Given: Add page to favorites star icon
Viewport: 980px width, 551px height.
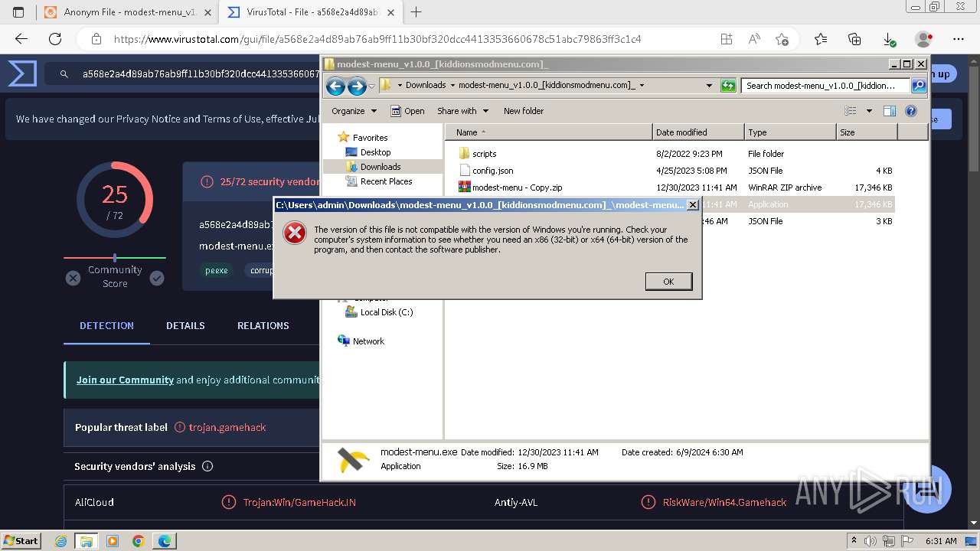Looking at the screenshot, I should click(782, 39).
